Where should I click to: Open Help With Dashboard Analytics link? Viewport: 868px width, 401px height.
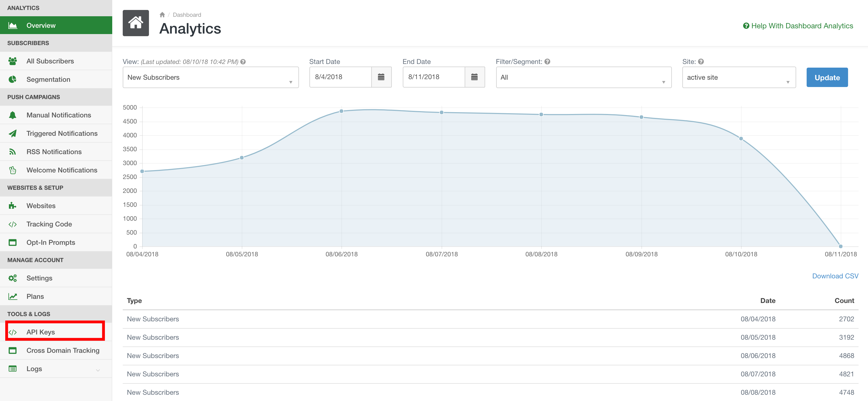pos(802,26)
